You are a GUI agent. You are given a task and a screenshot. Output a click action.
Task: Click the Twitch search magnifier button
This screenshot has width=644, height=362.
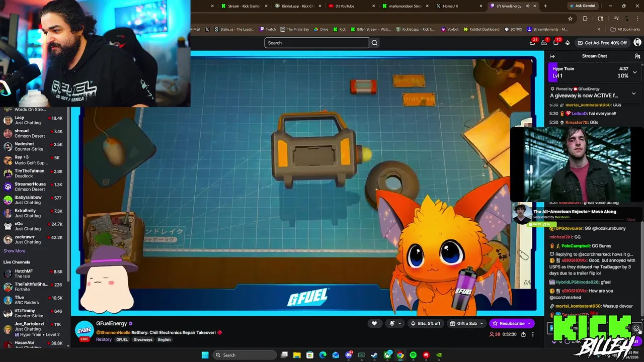(x=374, y=43)
